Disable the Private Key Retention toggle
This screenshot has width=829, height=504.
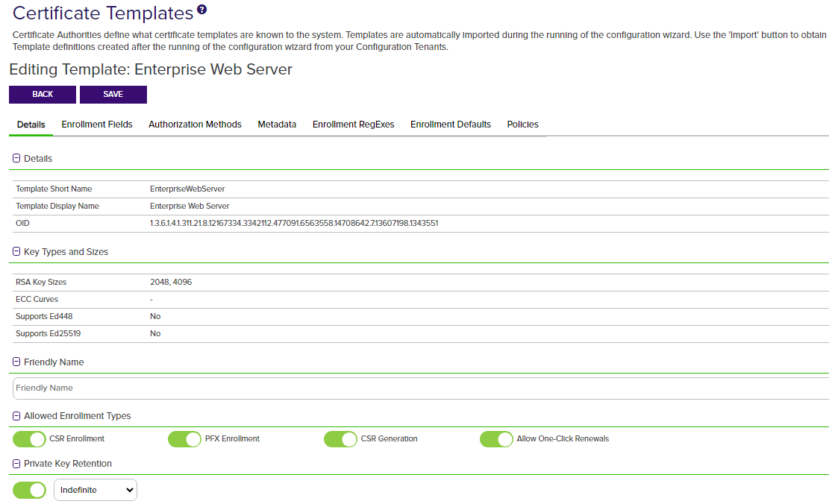coord(30,490)
